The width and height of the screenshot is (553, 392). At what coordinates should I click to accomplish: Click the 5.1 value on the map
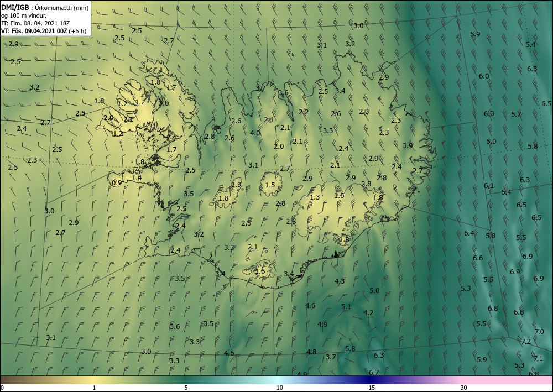[346, 307]
